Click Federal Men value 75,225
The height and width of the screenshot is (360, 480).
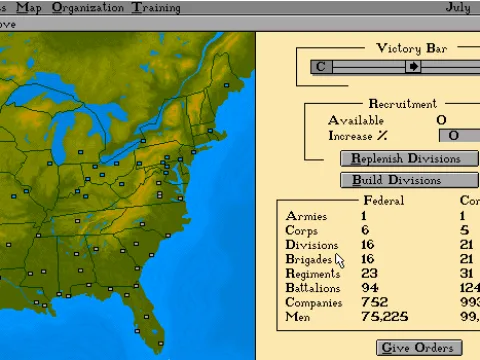(x=385, y=317)
